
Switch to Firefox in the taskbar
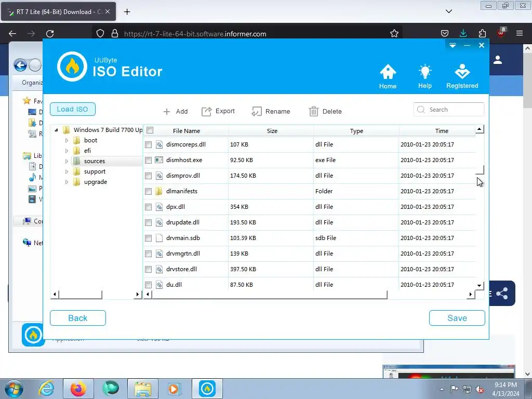click(x=78, y=389)
